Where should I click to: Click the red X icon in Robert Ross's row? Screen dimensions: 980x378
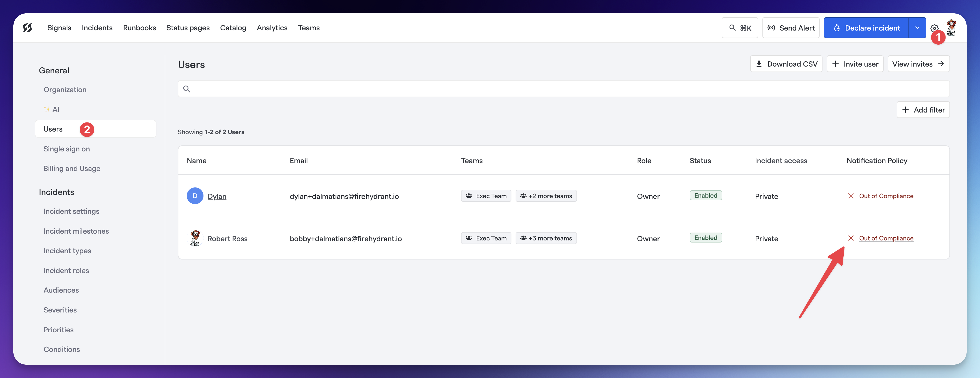tap(851, 238)
